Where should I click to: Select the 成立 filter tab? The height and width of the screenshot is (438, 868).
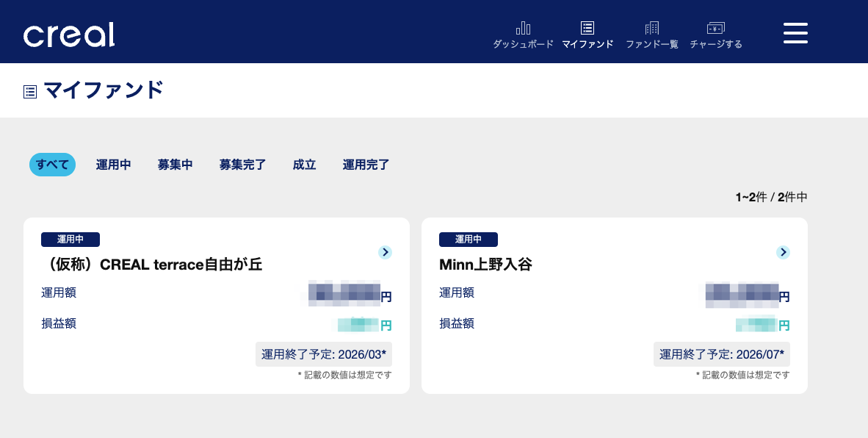coord(305,165)
